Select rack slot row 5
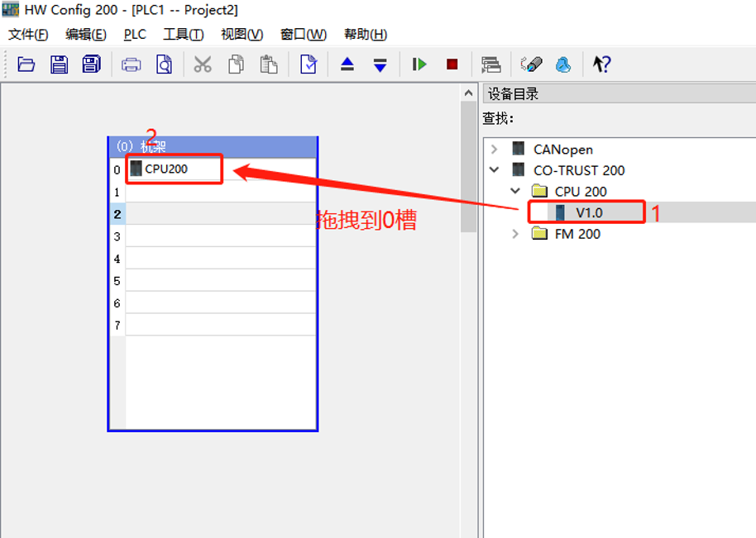The image size is (756, 538). (213, 280)
